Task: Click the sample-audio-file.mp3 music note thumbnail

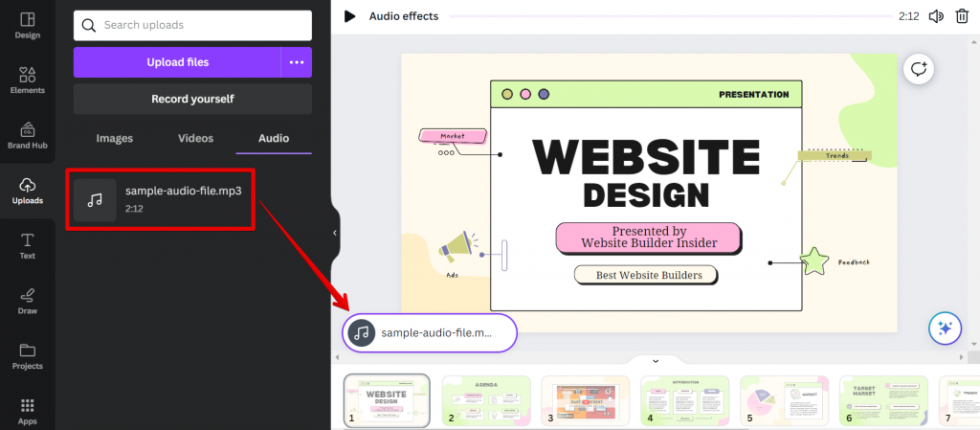Action: [95, 200]
